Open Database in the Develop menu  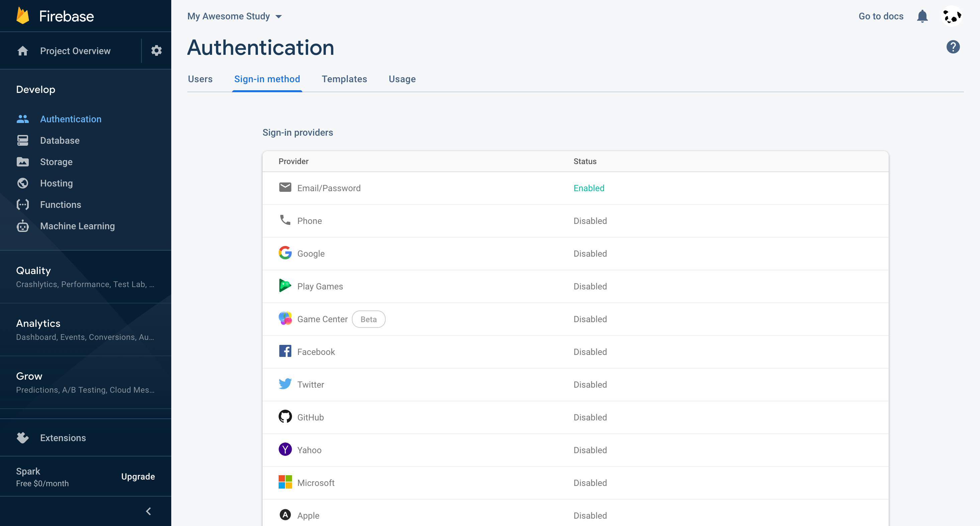click(x=60, y=140)
